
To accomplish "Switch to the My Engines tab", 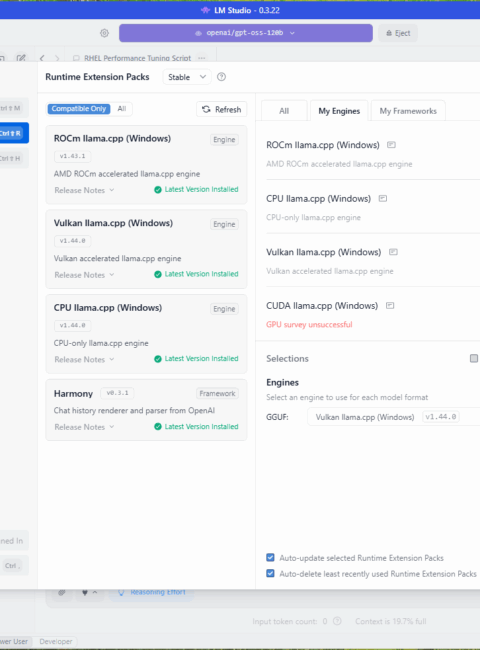I will [339, 111].
